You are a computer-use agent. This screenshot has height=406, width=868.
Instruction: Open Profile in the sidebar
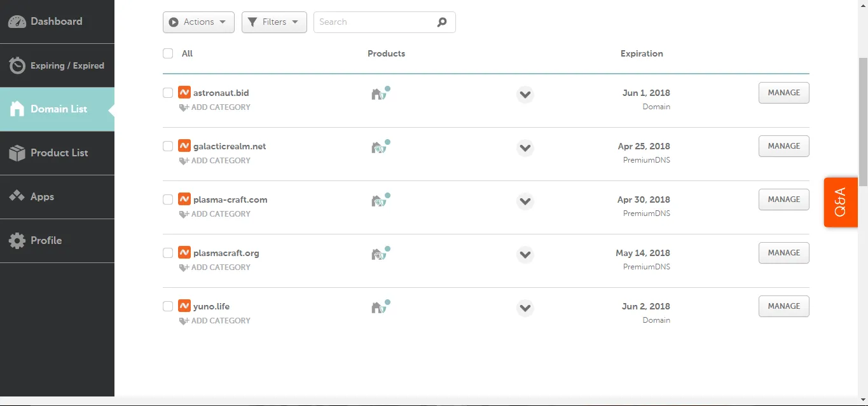point(57,241)
